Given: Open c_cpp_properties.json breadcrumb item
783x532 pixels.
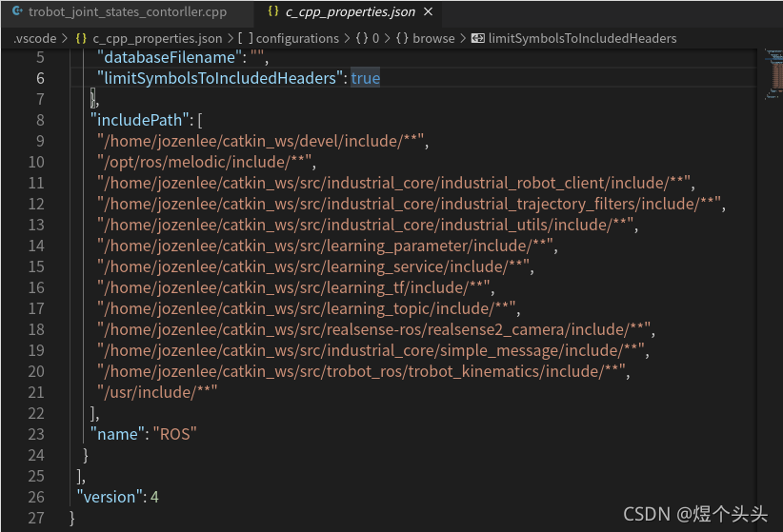Looking at the screenshot, I should (x=157, y=38).
